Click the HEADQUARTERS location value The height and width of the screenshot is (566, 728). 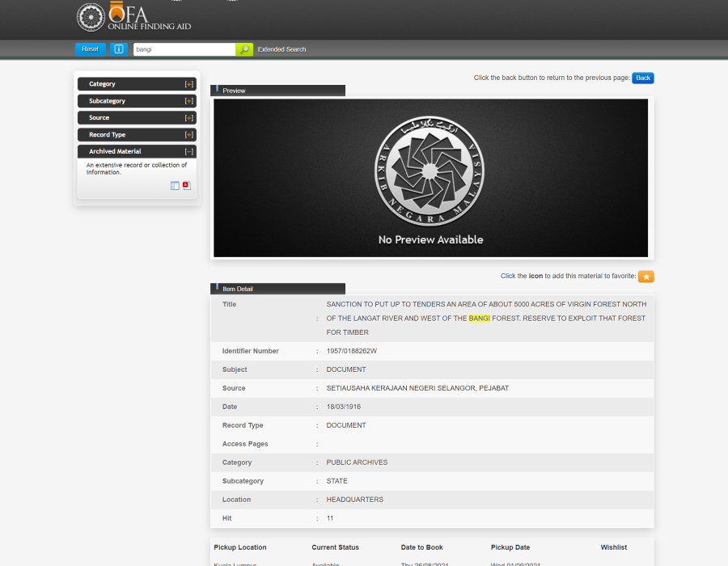coord(355,500)
